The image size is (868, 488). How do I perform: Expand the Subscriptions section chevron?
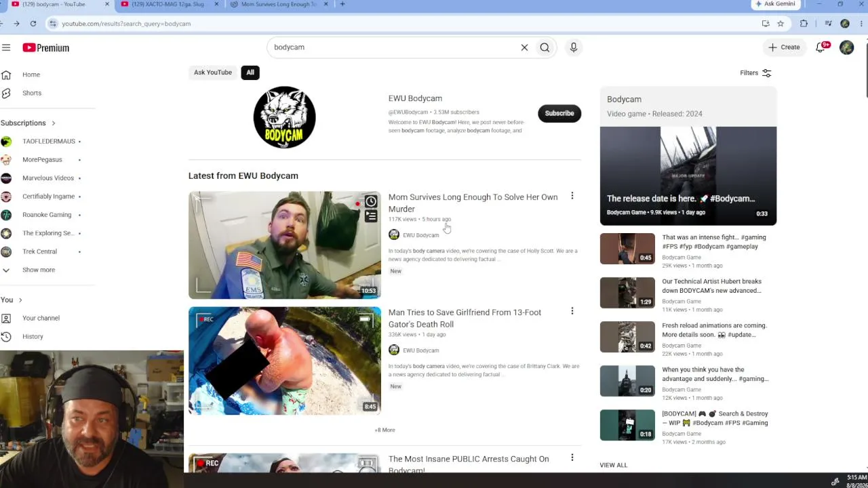53,123
